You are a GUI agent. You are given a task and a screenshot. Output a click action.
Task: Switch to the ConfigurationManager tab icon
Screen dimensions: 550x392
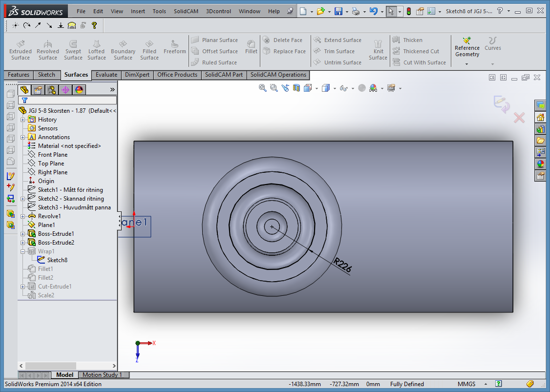pyautogui.click(x=52, y=90)
